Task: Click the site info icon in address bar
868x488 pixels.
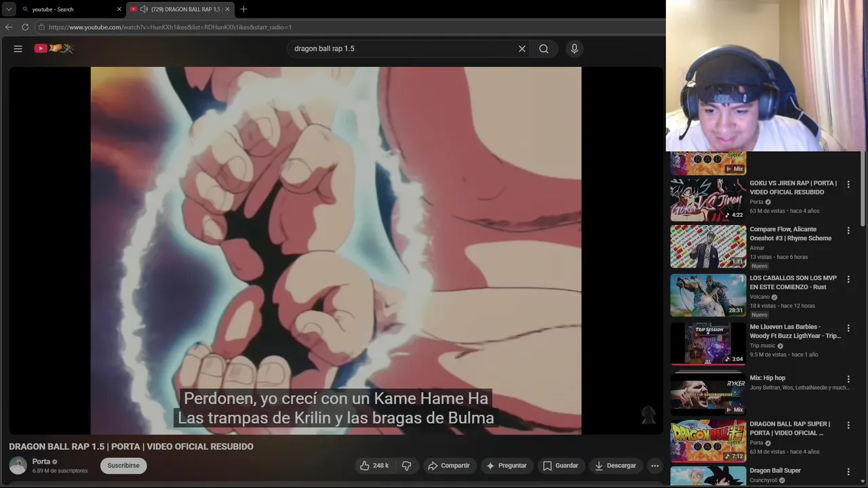Action: [x=41, y=27]
